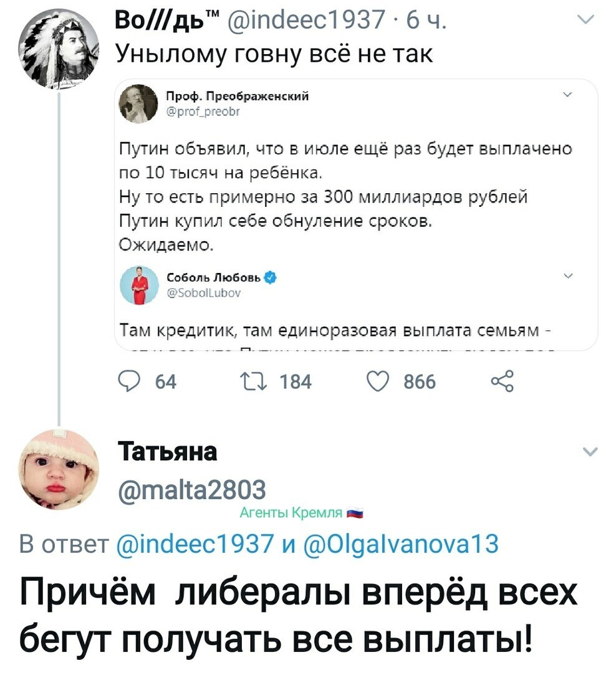
Task: Expand the chevron on Проф. Преображенский's quoted tweet
Action: coord(567,95)
